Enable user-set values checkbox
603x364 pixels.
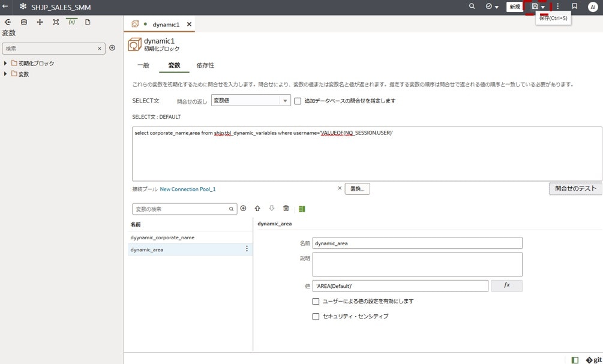(x=316, y=302)
